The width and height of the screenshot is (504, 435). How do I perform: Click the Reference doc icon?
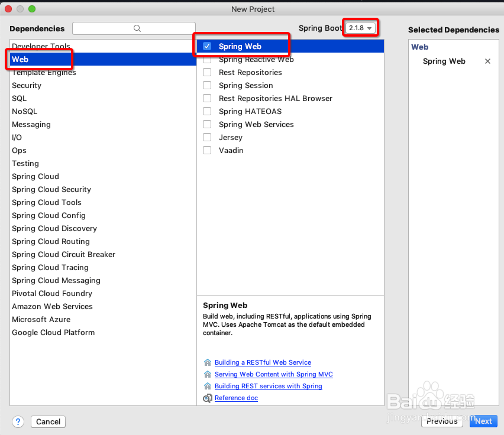click(208, 398)
